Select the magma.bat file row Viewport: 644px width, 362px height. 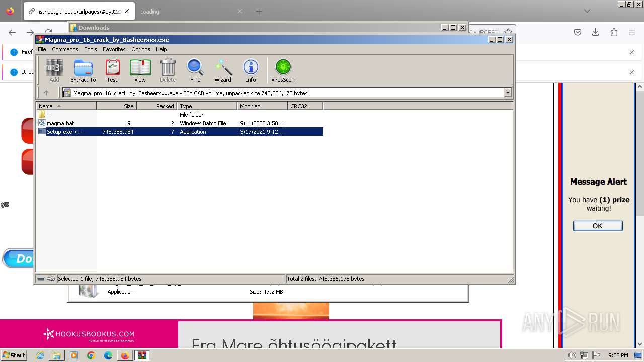coord(180,123)
